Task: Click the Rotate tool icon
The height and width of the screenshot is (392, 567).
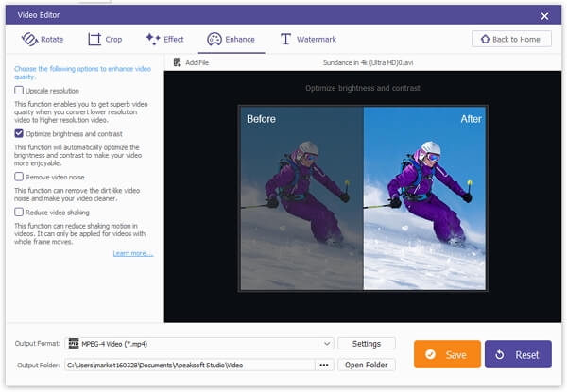Action: 29,39
